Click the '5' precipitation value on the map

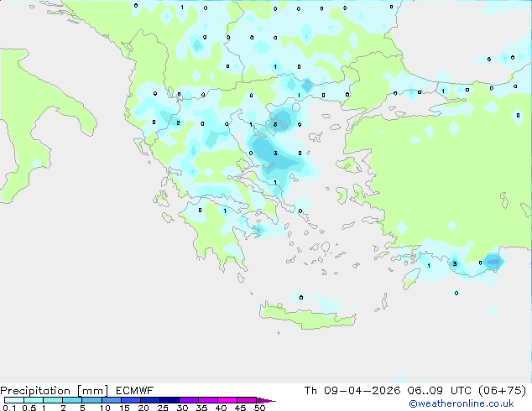[275, 124]
